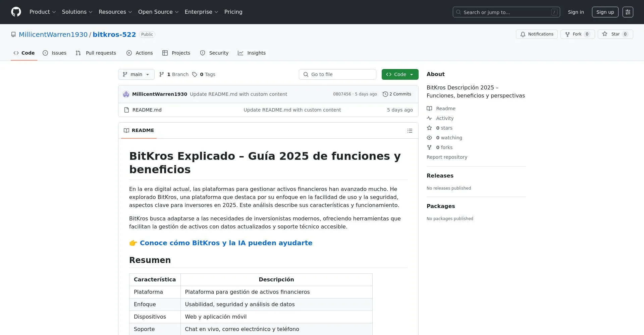Expand the Solutions menu
The image size is (644, 335).
[x=77, y=12]
